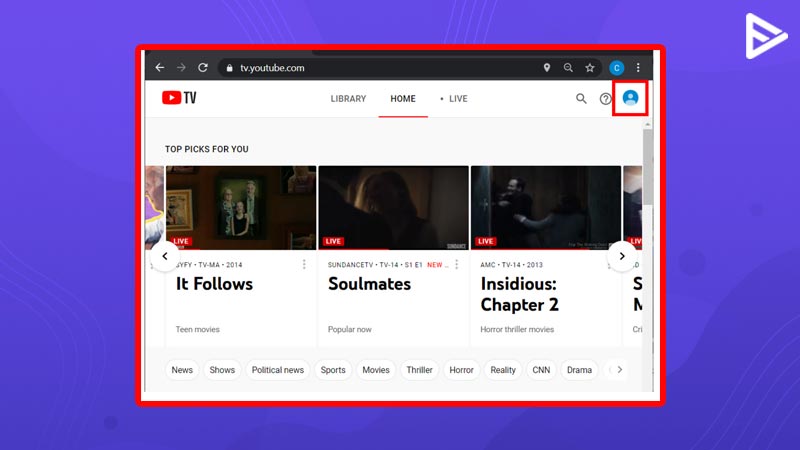Screen dimensions: 800x450
Task: Go to previous top picks with left chevron
Action: click(x=165, y=256)
